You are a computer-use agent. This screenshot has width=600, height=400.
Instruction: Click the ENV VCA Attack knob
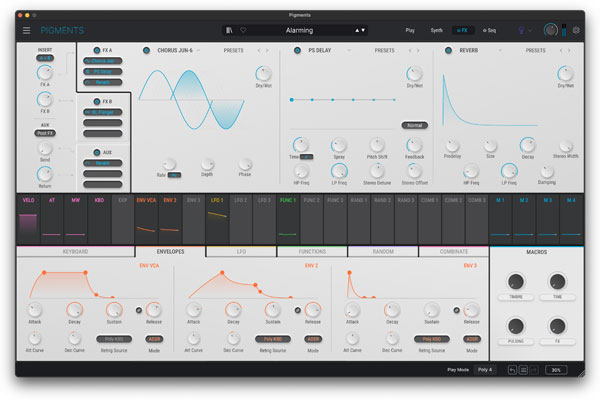34,310
